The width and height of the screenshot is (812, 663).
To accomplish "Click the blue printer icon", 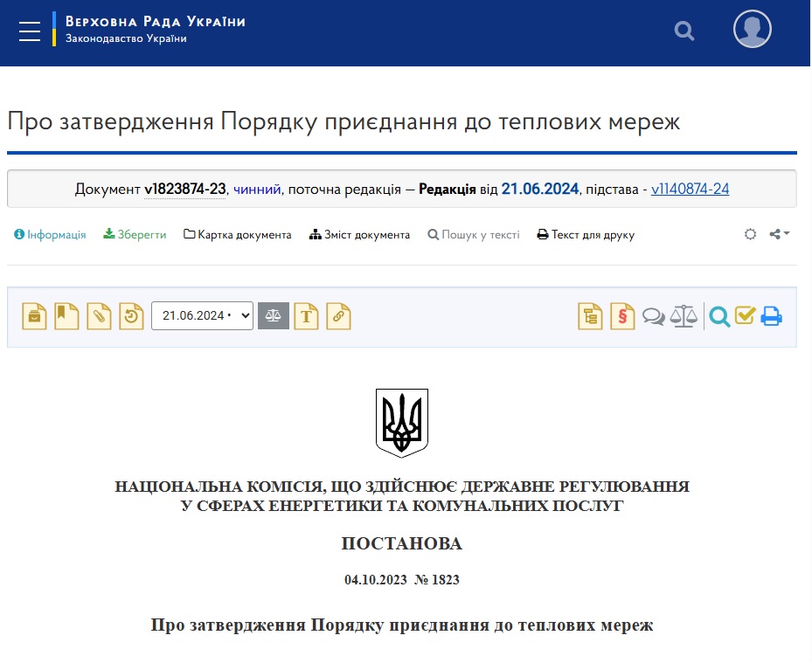I will tap(771, 316).
